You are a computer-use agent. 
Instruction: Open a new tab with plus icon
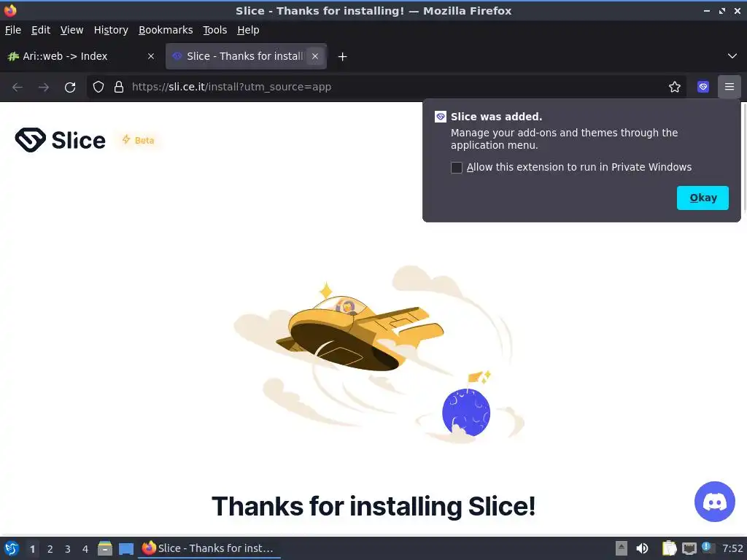tap(342, 57)
